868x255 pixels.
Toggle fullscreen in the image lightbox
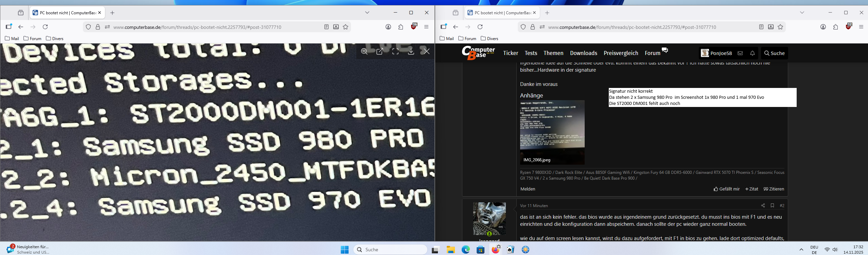[x=395, y=51]
